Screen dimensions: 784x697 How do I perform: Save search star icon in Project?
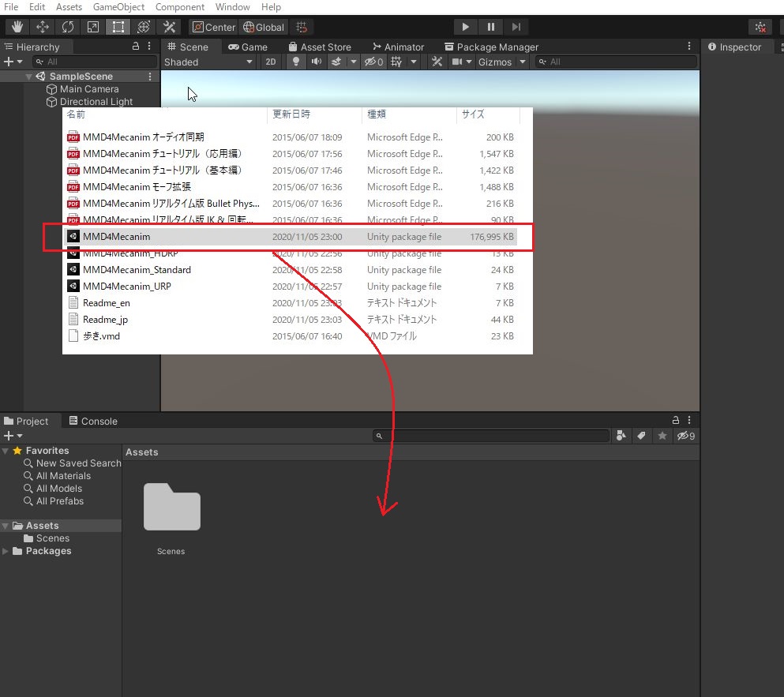tap(662, 436)
